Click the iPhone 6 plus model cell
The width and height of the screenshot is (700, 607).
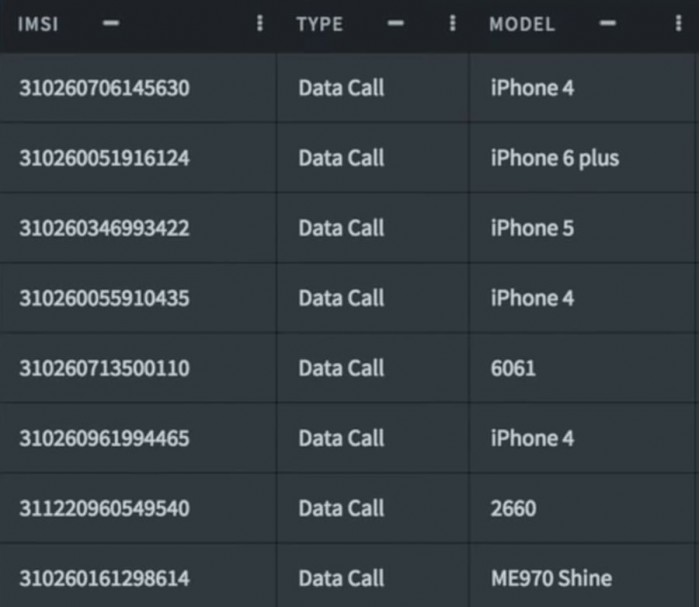[x=554, y=158]
